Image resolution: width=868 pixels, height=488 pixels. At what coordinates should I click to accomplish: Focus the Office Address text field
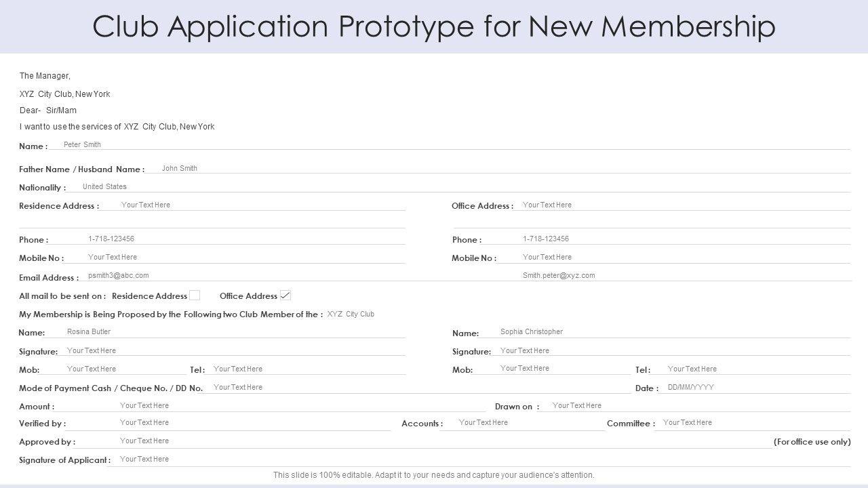coord(683,205)
